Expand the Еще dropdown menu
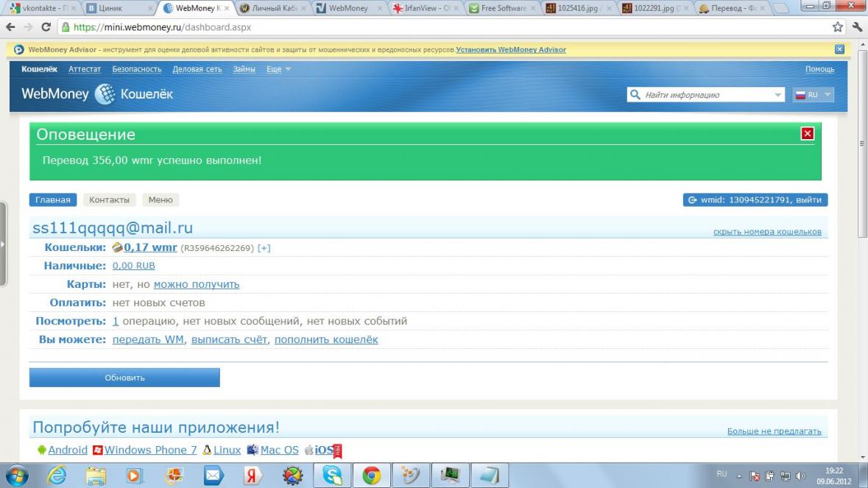The image size is (868, 488). pyautogui.click(x=278, y=69)
